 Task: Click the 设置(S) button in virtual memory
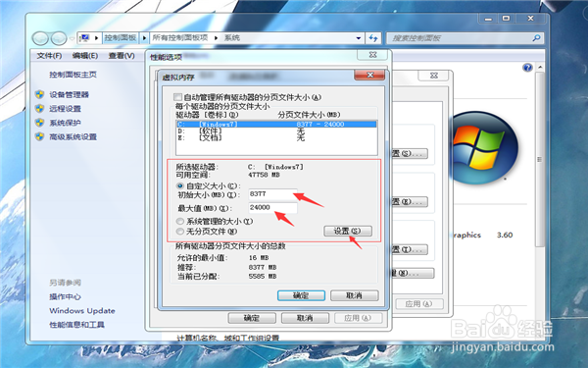348,231
